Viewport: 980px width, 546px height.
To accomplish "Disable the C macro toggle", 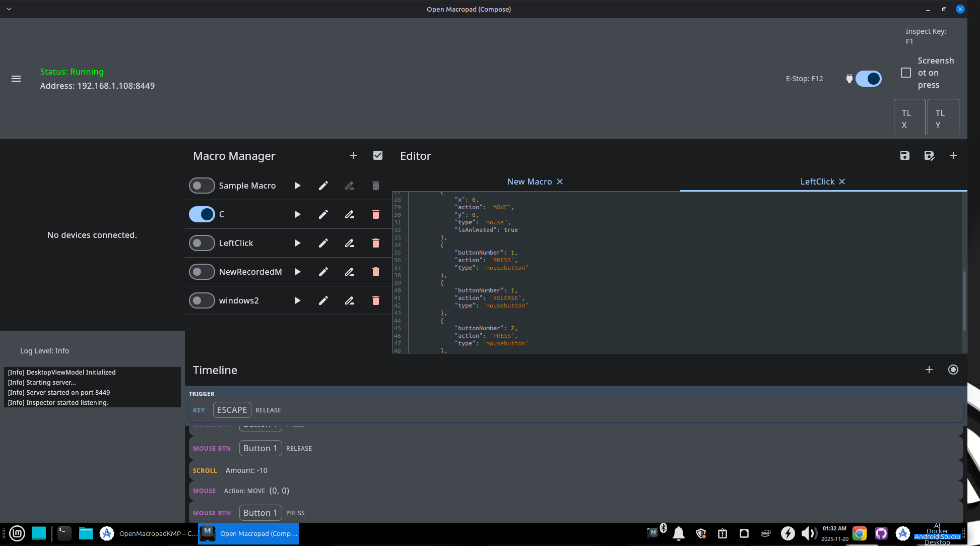I will (x=202, y=214).
